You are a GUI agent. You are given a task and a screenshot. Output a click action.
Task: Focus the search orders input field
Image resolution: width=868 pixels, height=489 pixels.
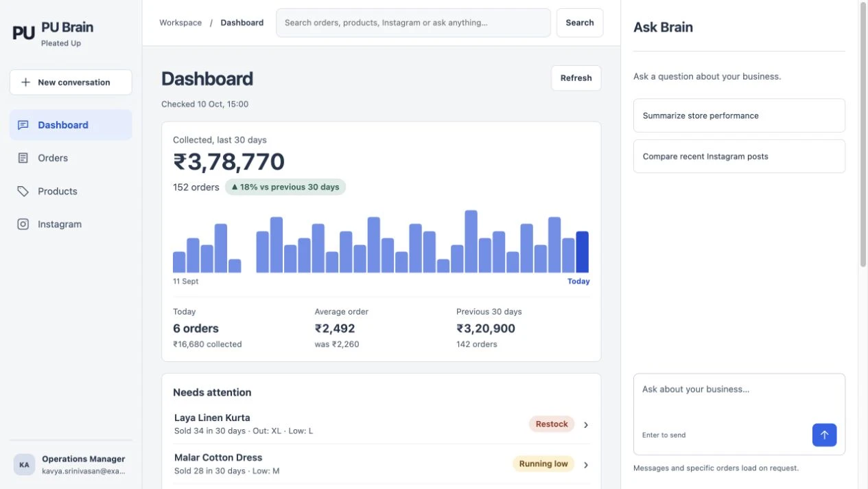[413, 23]
